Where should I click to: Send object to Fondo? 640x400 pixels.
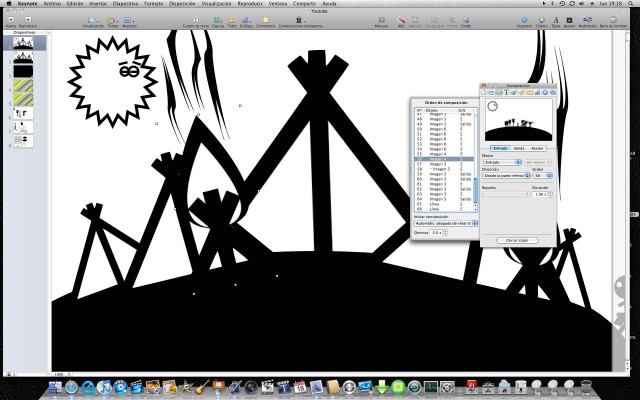(x=466, y=22)
